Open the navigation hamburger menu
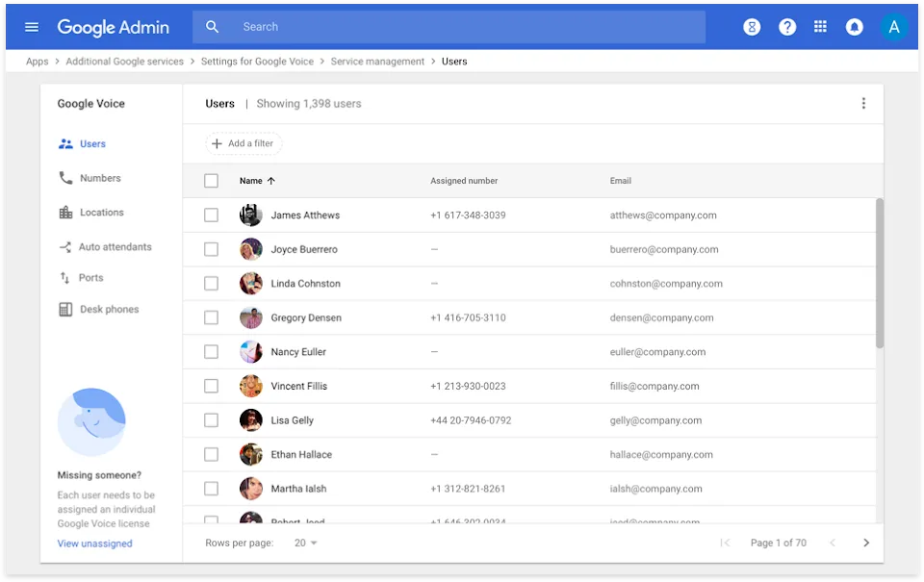 click(x=31, y=26)
